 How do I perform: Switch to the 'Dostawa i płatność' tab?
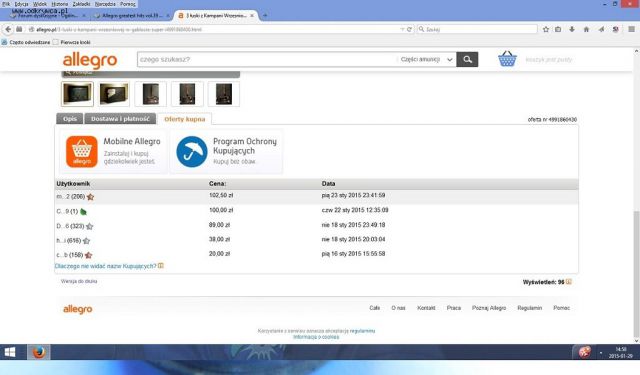(x=120, y=119)
